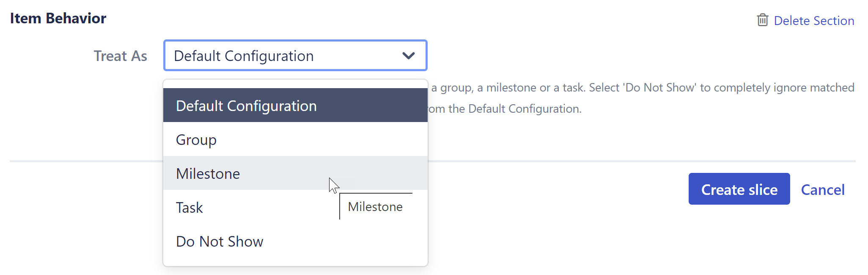
Task: Click the selected value text in Treat As box
Action: pos(244,56)
